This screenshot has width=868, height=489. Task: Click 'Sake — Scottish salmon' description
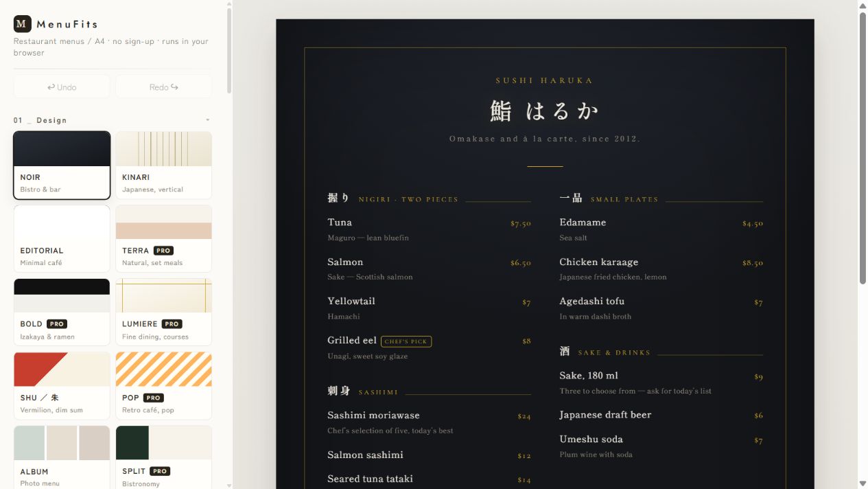click(371, 277)
